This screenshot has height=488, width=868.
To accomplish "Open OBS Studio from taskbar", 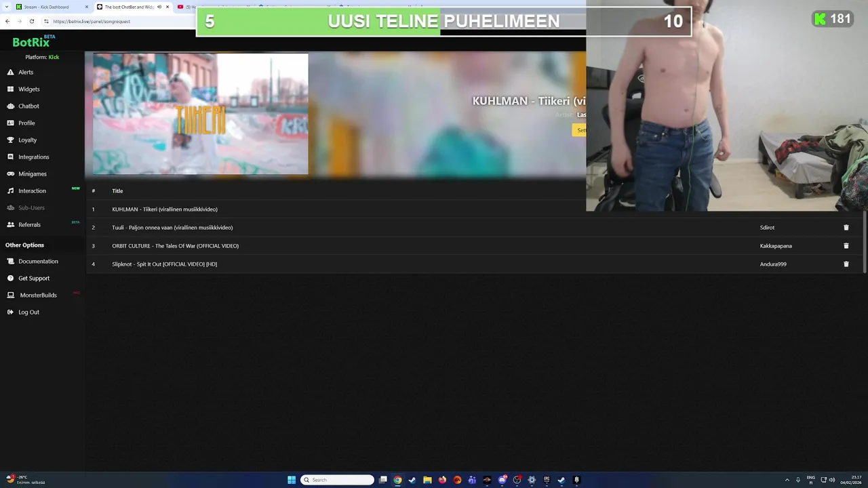I will 517,480.
